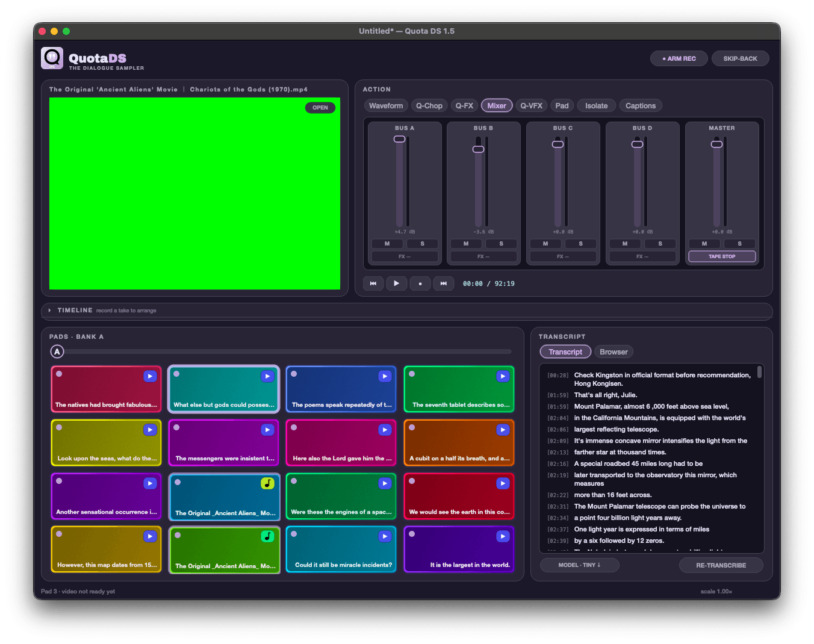
Task: Play the 'What else but gods' pad
Action: tap(267, 376)
